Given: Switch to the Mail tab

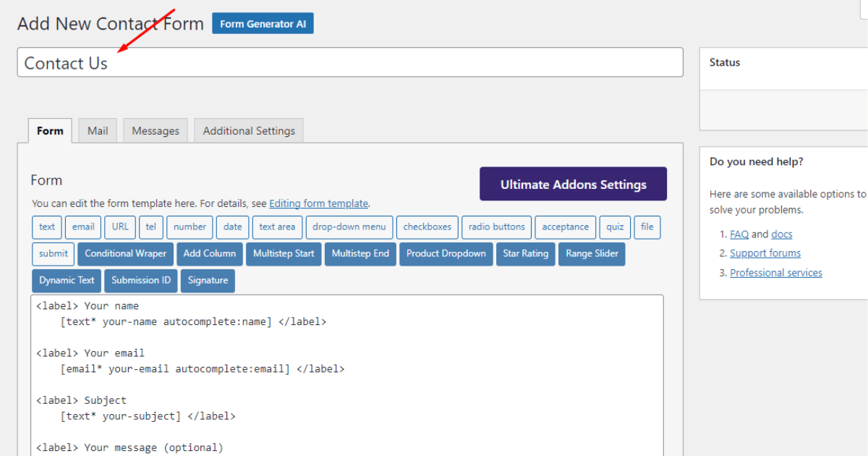Looking at the screenshot, I should pyautogui.click(x=97, y=130).
